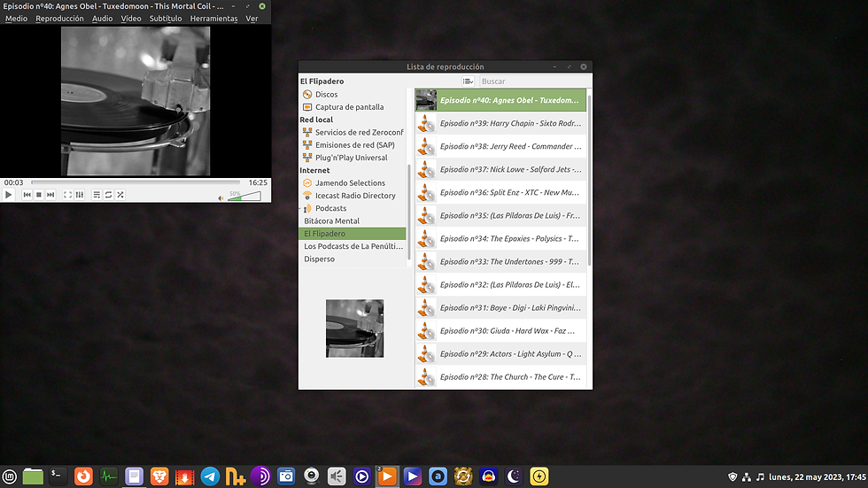
Task: Select Episodio nº30: Giuda - Hard Wax item
Action: click(500, 331)
